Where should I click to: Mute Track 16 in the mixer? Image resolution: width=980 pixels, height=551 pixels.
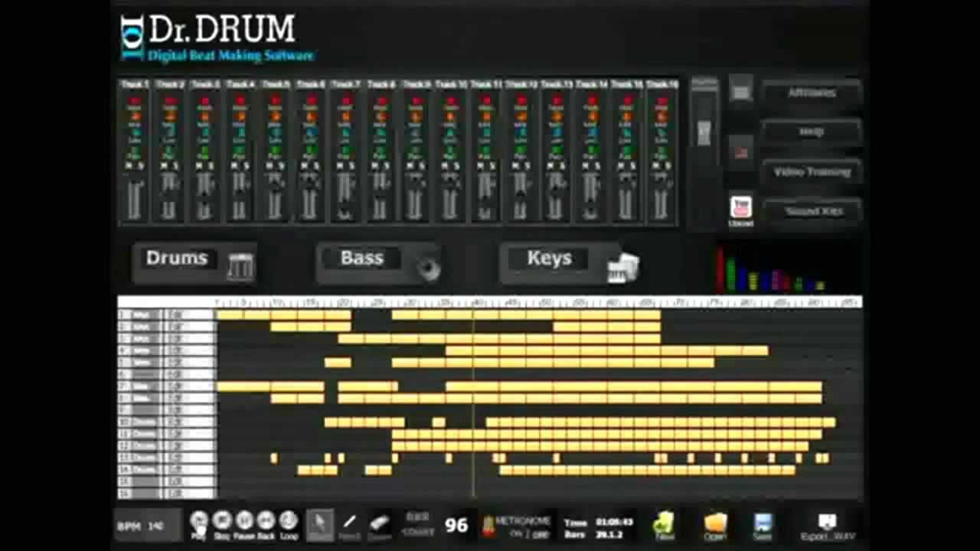[657, 166]
